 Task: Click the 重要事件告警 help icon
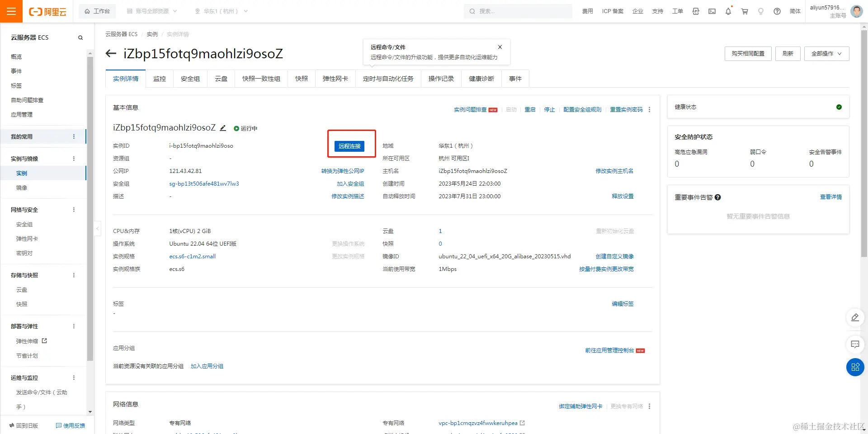[x=718, y=197]
